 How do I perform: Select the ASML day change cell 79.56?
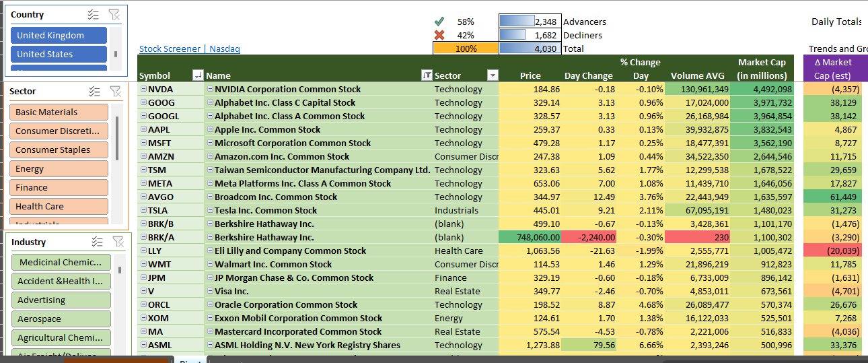point(589,345)
